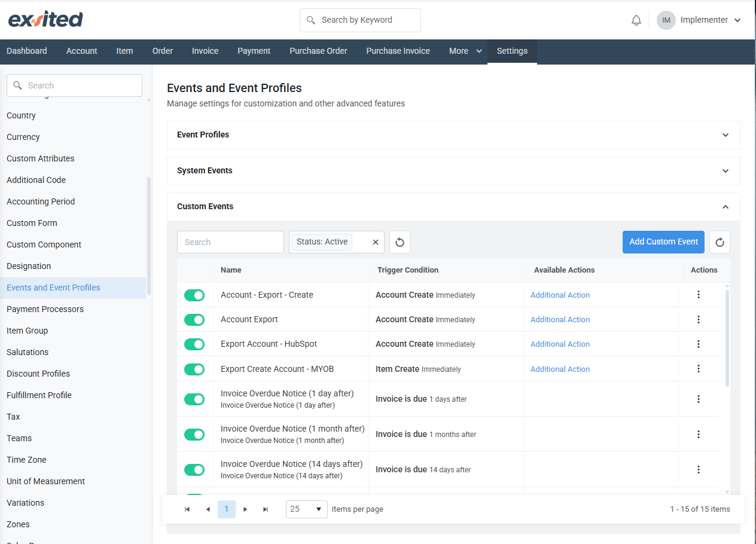Click the magnifier icon in keyword search

310,20
